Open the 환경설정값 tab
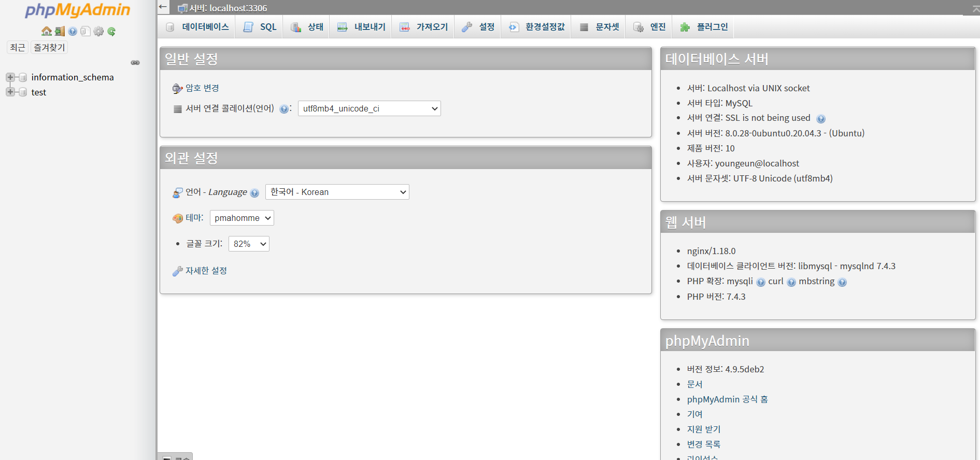This screenshot has width=980, height=460. coord(536,27)
